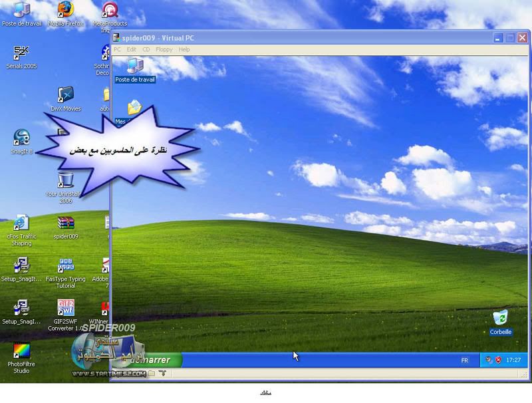Click the FR language indicator on guest taskbar
532x403 pixels.
click(x=465, y=360)
